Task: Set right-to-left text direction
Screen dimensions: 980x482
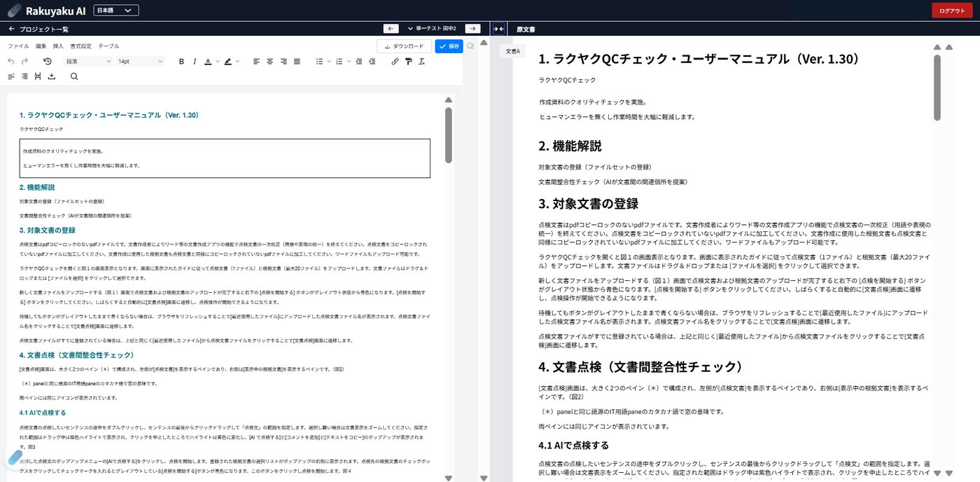Action: point(24,76)
